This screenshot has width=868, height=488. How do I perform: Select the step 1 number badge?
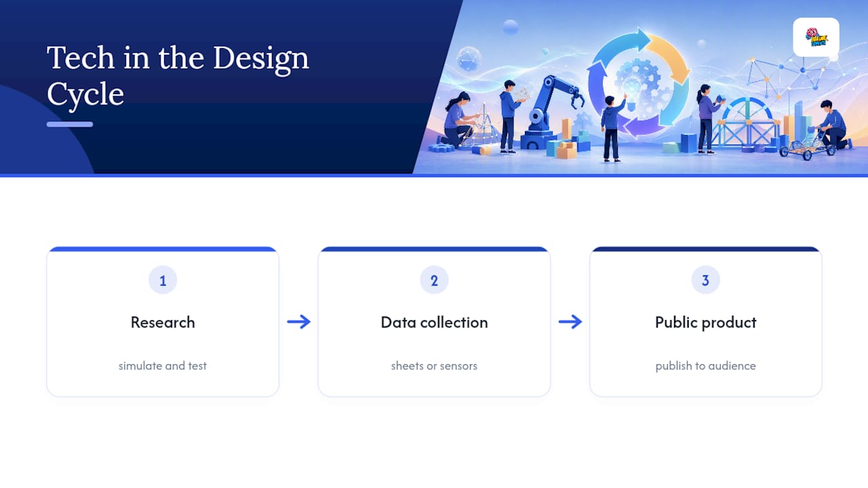pyautogui.click(x=163, y=280)
